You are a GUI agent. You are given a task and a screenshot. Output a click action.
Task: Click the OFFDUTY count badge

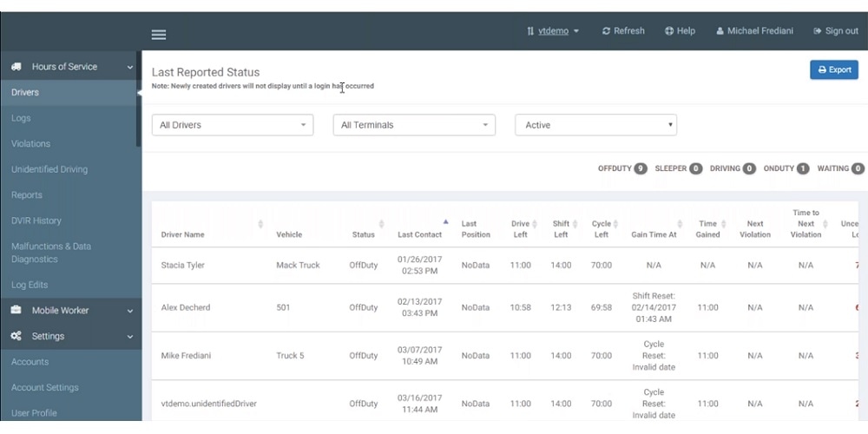tap(640, 168)
